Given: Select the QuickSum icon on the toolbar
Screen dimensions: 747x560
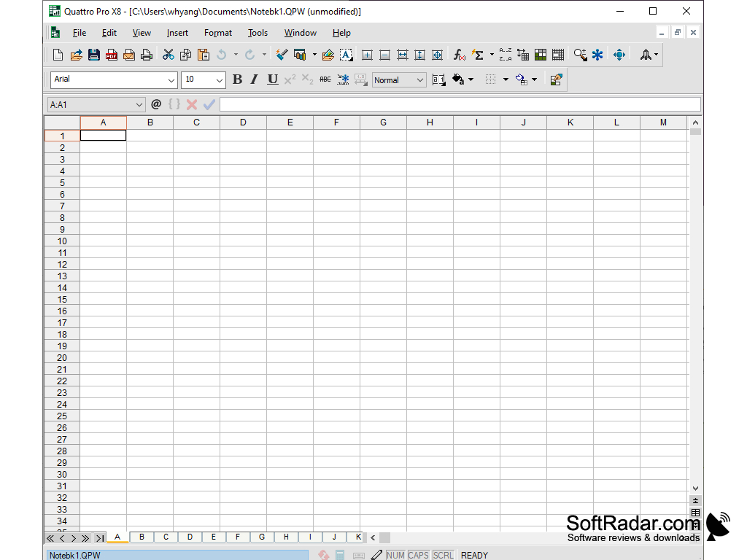Looking at the screenshot, I should 479,54.
